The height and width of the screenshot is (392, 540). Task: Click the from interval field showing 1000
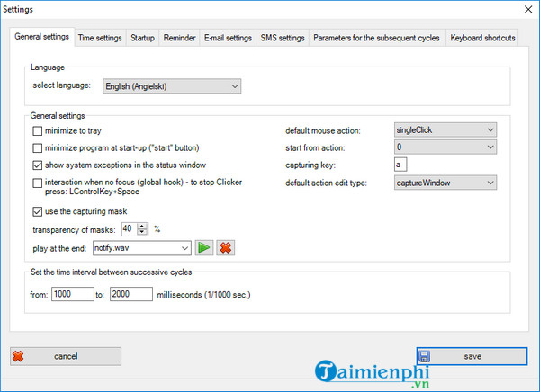click(73, 294)
